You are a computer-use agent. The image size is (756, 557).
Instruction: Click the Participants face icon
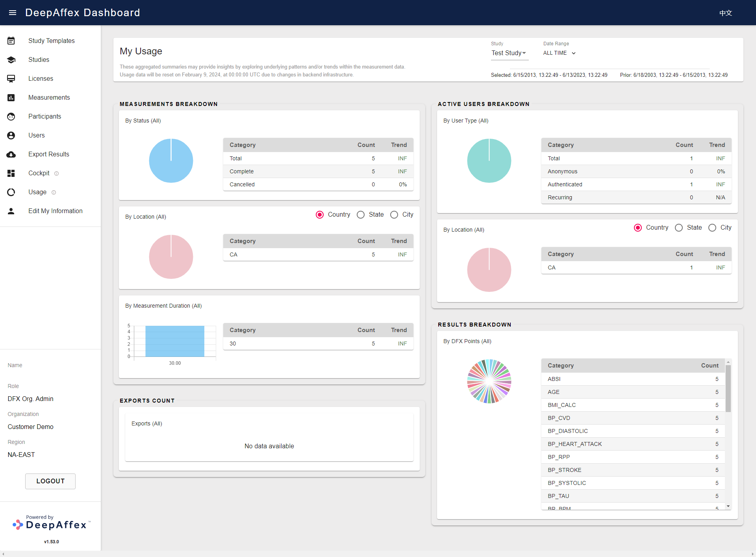tap(11, 116)
